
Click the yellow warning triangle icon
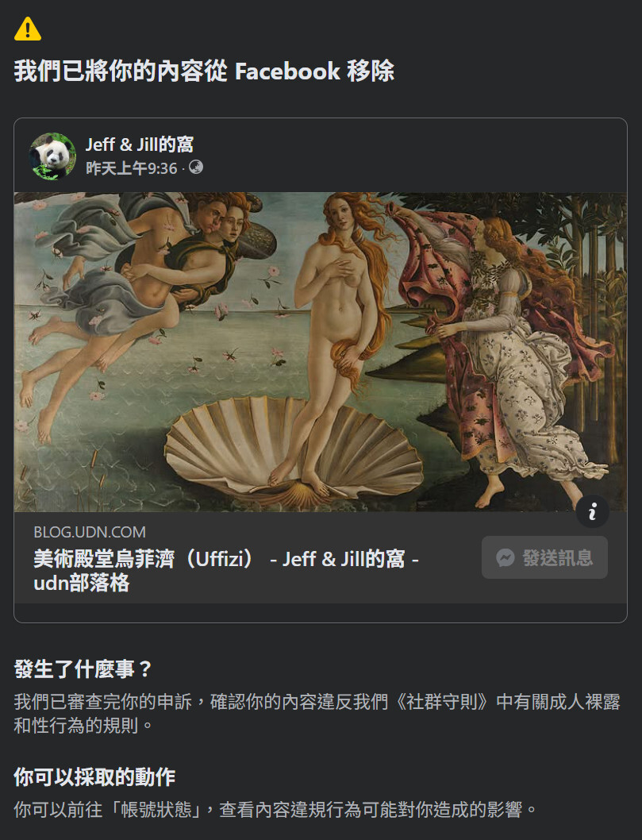(28, 29)
